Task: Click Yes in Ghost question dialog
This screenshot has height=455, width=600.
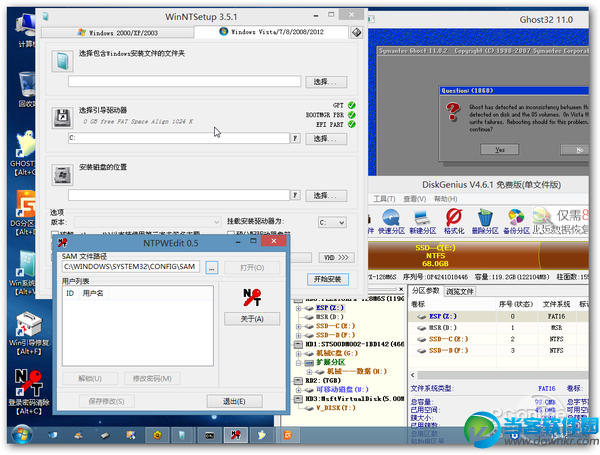Action: [x=499, y=150]
